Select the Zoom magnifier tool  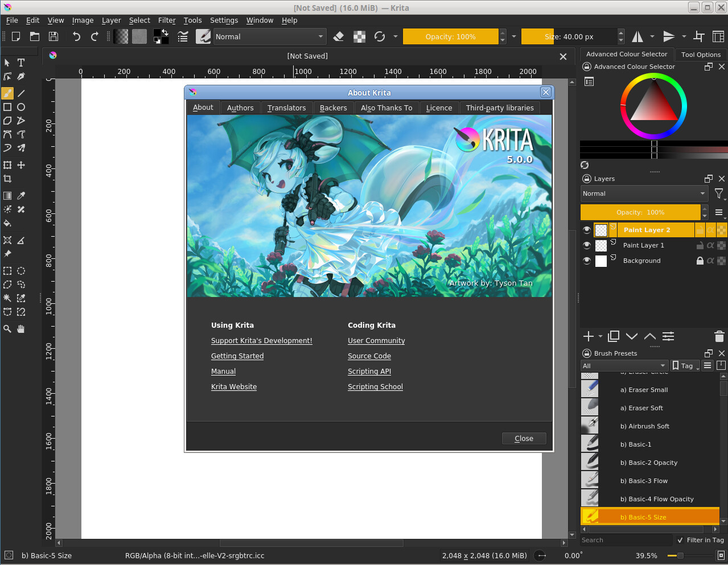coord(7,329)
